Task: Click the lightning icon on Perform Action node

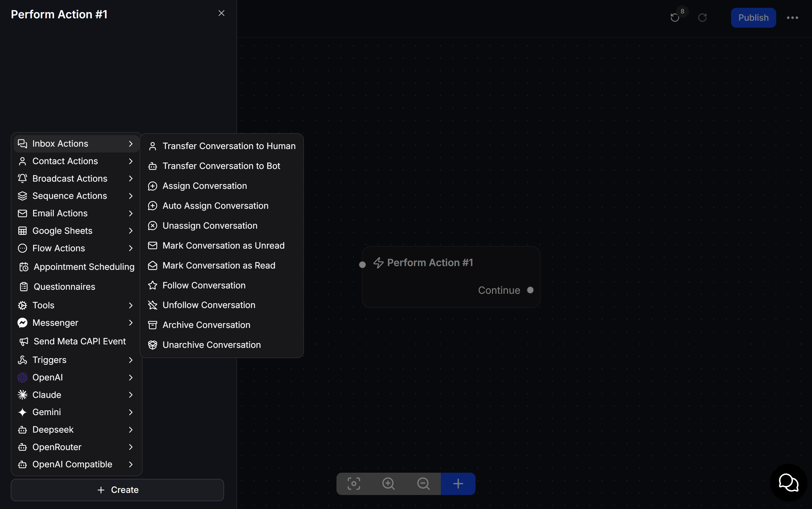Action: click(379, 263)
